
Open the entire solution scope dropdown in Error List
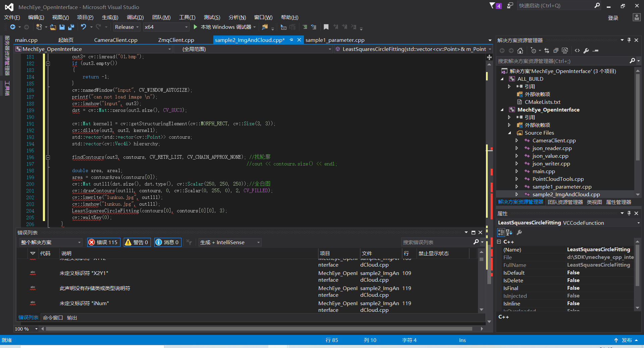[51, 242]
